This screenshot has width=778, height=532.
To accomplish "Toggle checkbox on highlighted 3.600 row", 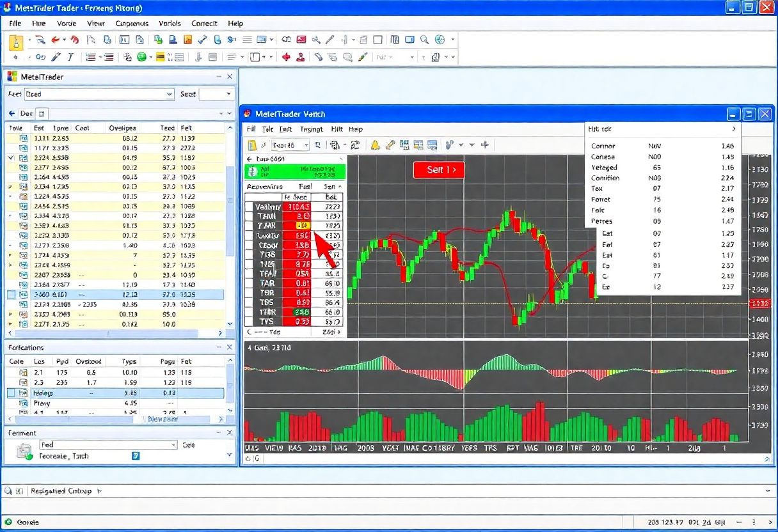I will [x=12, y=295].
